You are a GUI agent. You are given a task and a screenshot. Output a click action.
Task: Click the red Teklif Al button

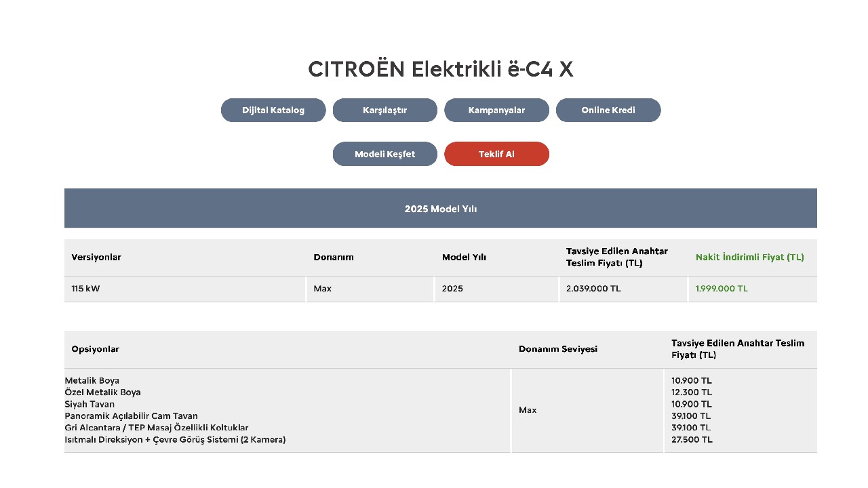click(x=496, y=154)
